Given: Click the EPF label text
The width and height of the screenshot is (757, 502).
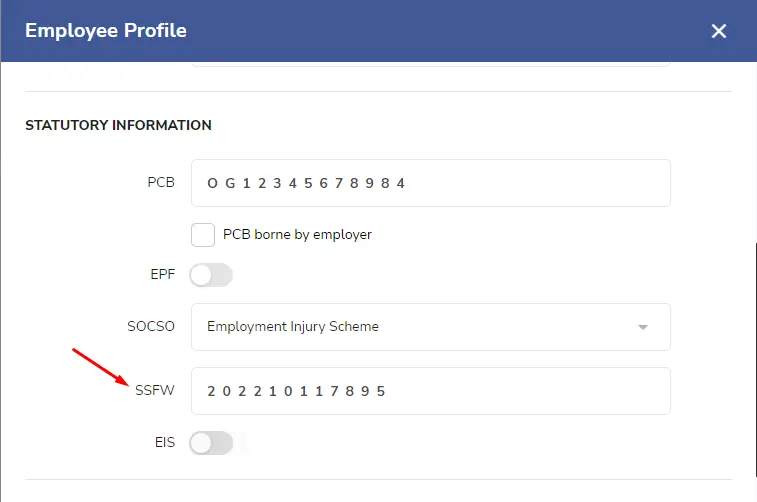Looking at the screenshot, I should click(x=162, y=275).
